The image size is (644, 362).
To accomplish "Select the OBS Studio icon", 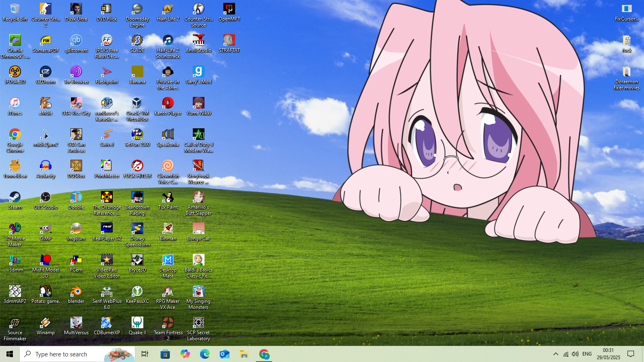I will point(45,201).
